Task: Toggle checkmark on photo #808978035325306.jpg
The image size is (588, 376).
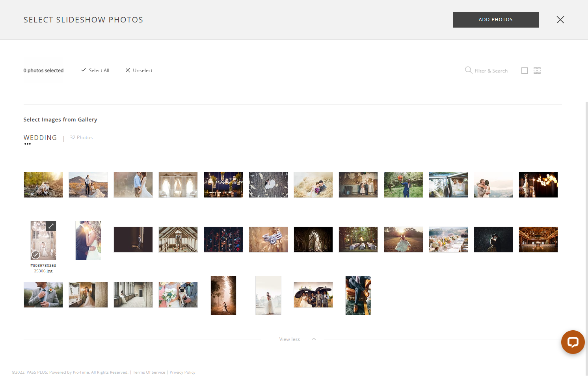Action: [x=35, y=255]
